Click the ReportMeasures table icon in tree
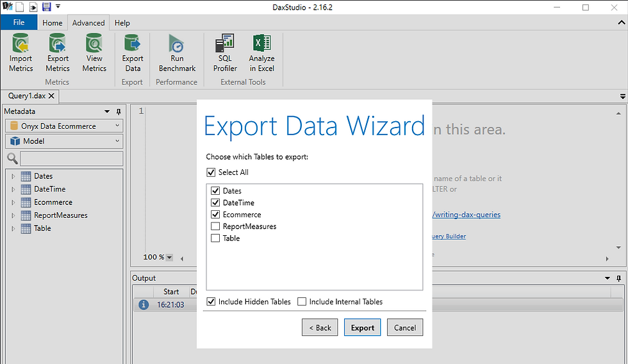The image size is (628, 364). coord(26,215)
